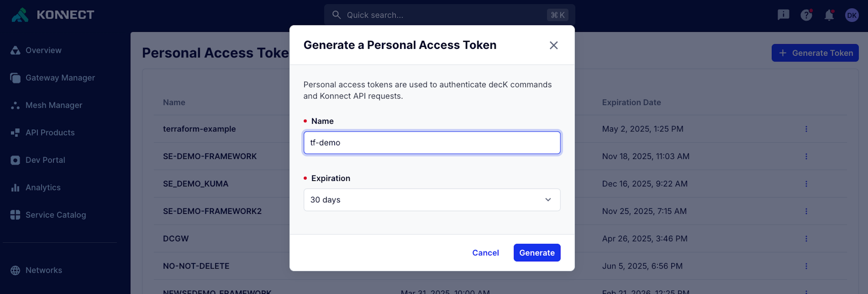Click the Konnect logo icon
868x294 pixels.
click(x=20, y=15)
